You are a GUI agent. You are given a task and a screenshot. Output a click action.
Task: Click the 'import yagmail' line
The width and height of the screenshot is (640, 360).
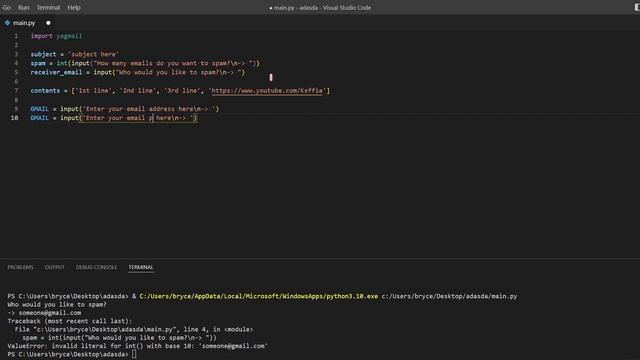[x=56, y=36]
